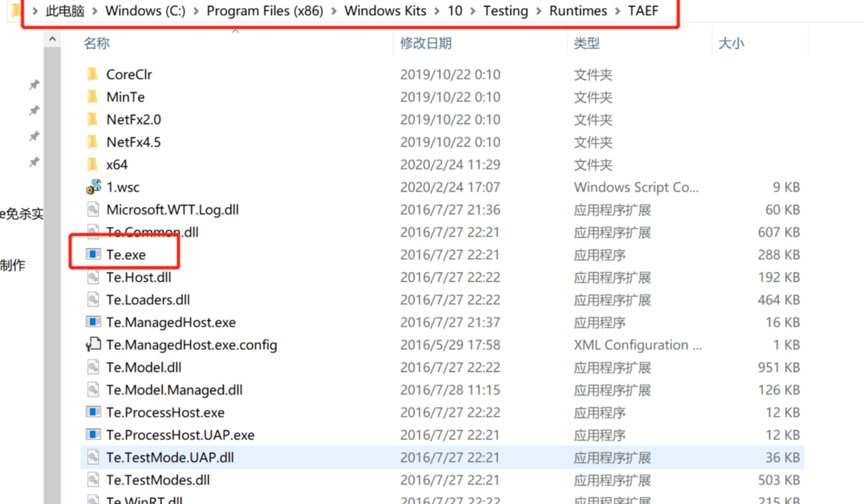
Task: Select the Te.ManagedHost.exe application icon
Action: click(94, 322)
